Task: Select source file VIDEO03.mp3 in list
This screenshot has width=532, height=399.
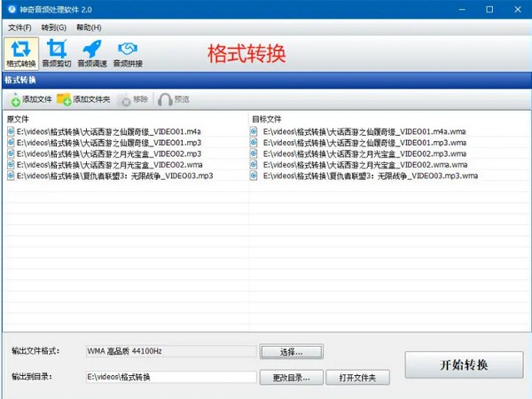Action: click(x=113, y=176)
